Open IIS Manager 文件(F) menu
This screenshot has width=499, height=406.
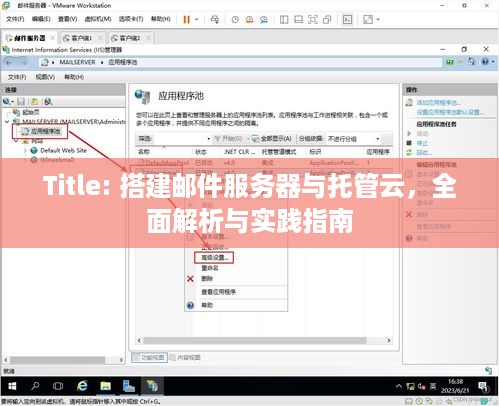[x=17, y=77]
